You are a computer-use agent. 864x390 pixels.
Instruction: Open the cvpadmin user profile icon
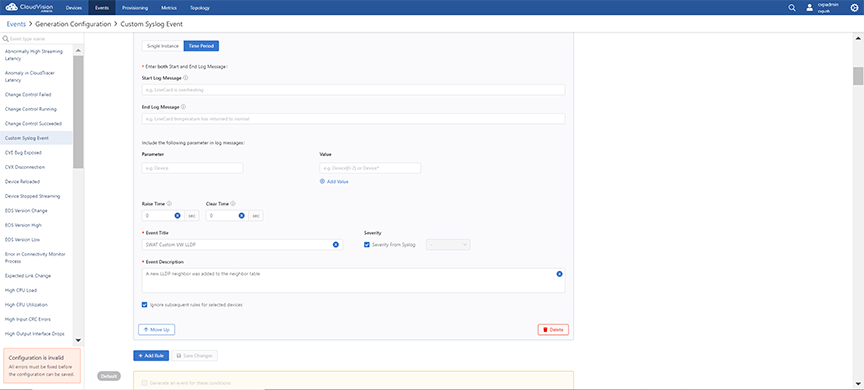pos(809,8)
